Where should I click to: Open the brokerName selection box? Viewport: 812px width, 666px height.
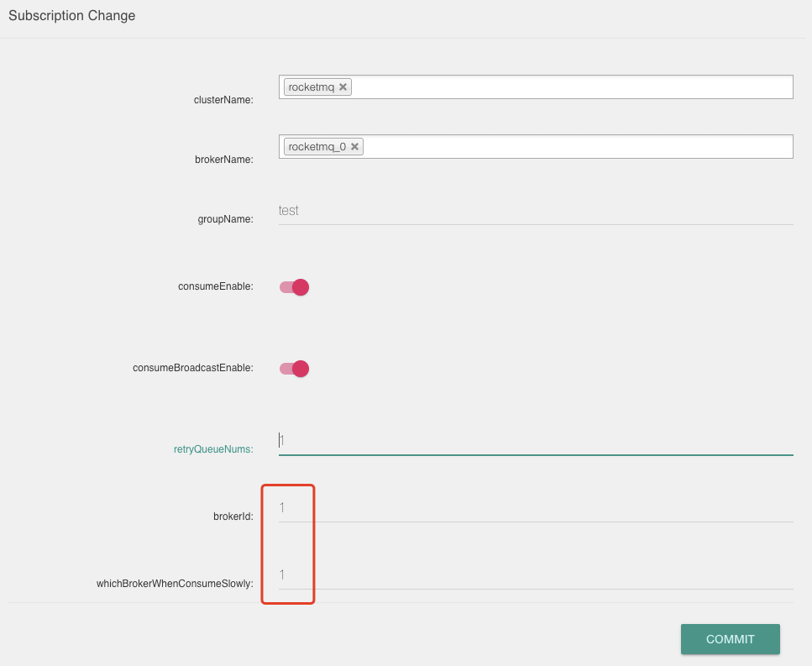536,147
